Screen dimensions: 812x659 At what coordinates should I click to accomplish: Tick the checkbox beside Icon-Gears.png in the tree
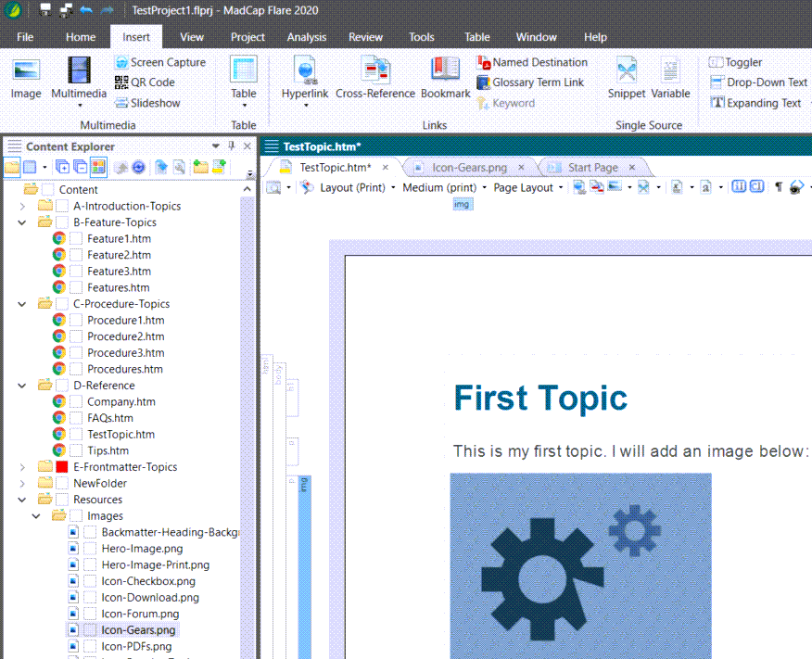[x=90, y=630]
